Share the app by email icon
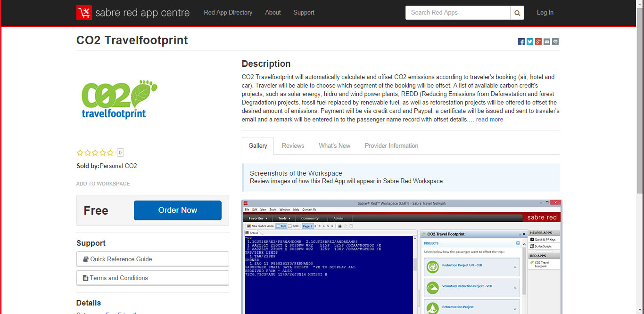Screen dimensions: 644x314 547,41
